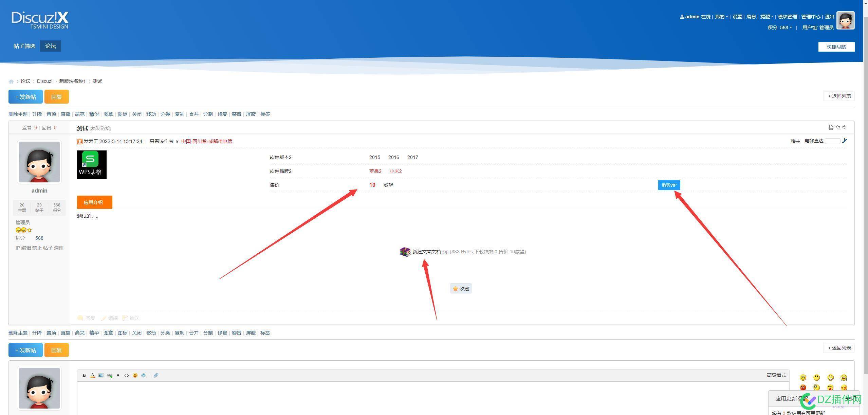Go to next thread with right arrow icon

845,127
